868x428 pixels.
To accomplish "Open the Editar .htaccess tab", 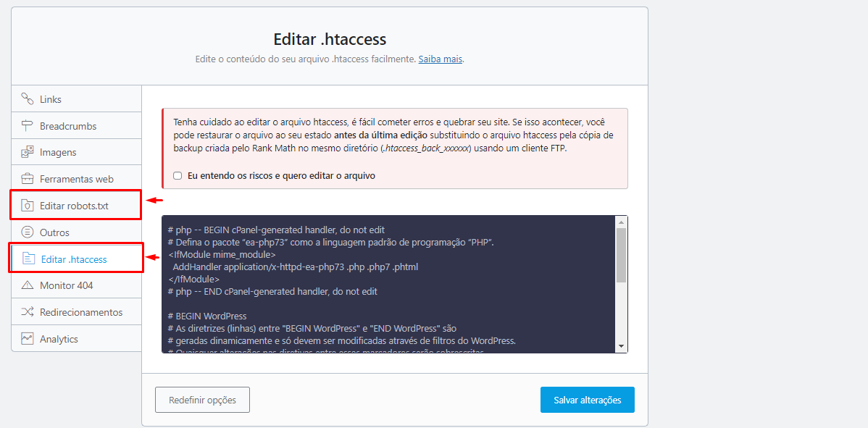I will click(x=74, y=259).
